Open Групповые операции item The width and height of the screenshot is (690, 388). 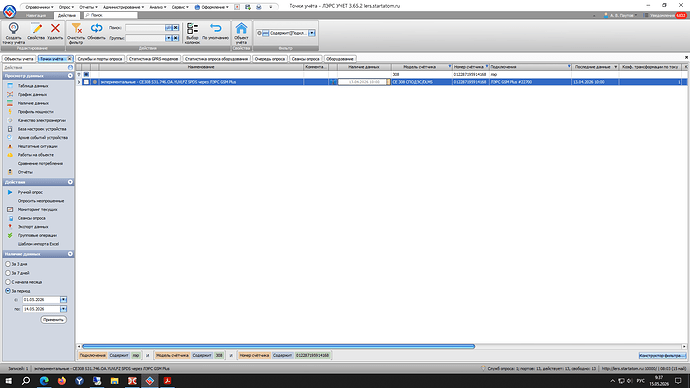pyautogui.click(x=37, y=235)
